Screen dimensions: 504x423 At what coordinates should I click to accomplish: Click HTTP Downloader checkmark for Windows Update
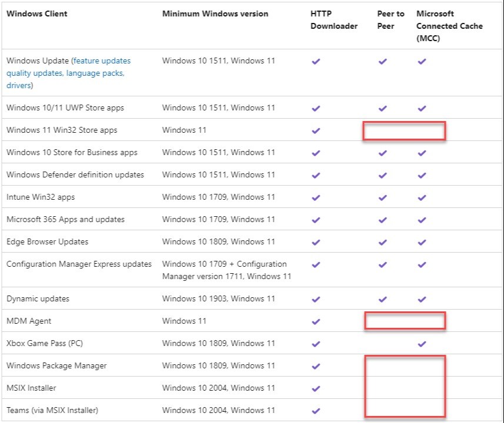pos(316,61)
